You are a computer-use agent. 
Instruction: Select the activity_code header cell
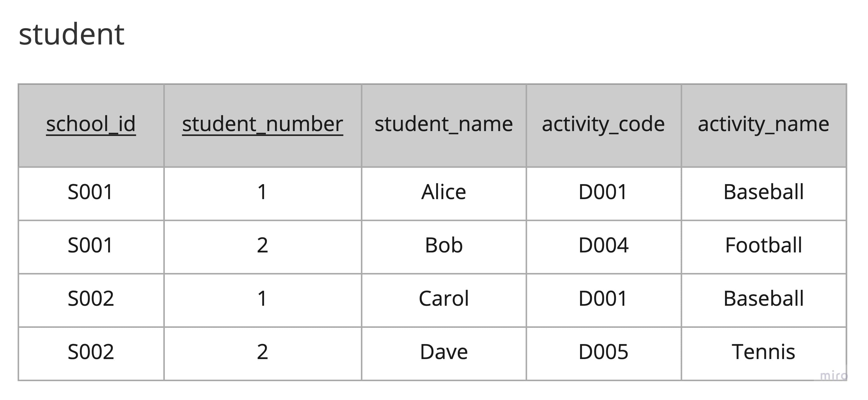[603, 124]
